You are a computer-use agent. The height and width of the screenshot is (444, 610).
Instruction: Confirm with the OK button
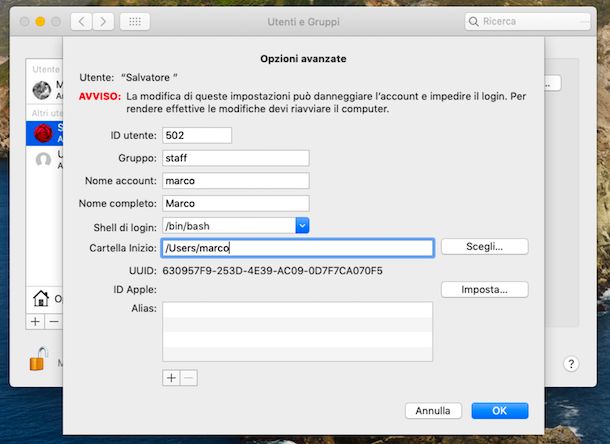500,411
